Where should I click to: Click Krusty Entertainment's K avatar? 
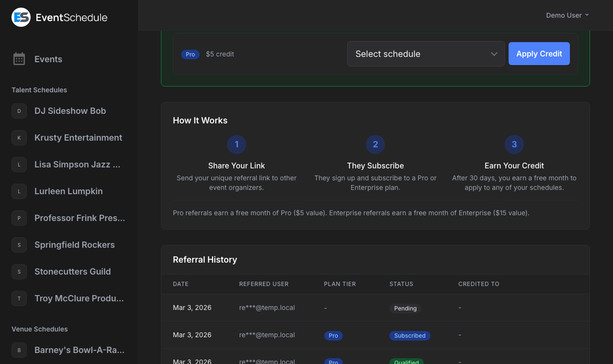coord(19,138)
